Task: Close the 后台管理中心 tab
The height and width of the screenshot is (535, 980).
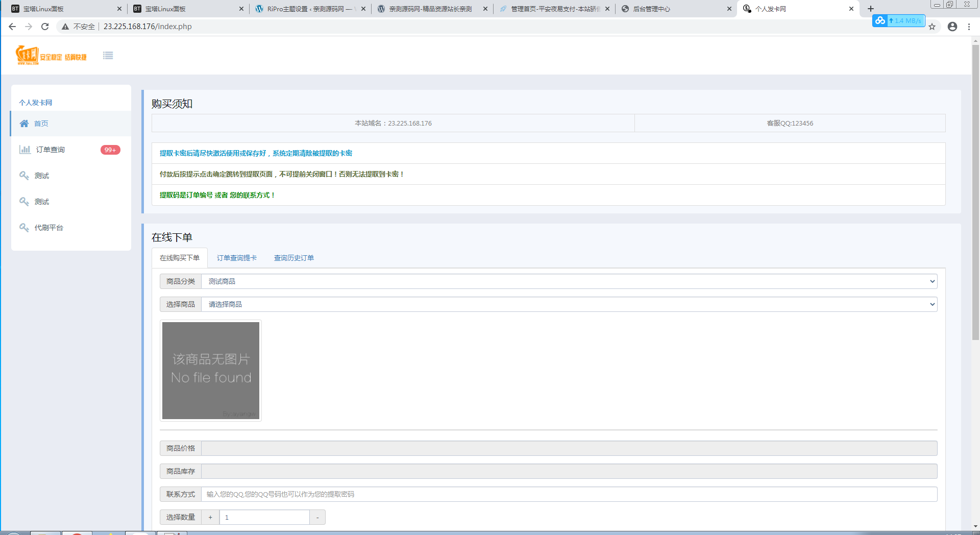Action: click(729, 9)
